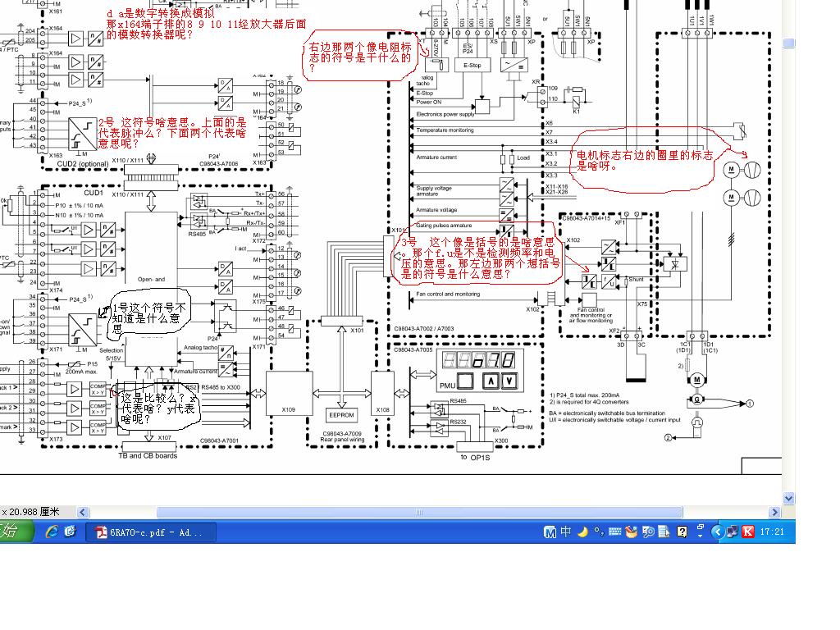840x630 pixels.
Task: Switch to the 6RA70-c.pdf taskbar window
Action: (x=151, y=532)
